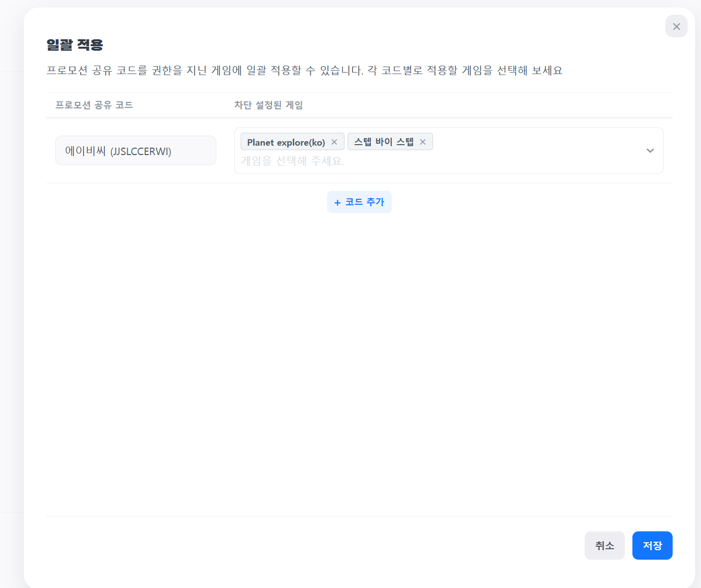Click the 프로모션 공유 코드 column header
This screenshot has width=701, height=588.
tap(94, 105)
